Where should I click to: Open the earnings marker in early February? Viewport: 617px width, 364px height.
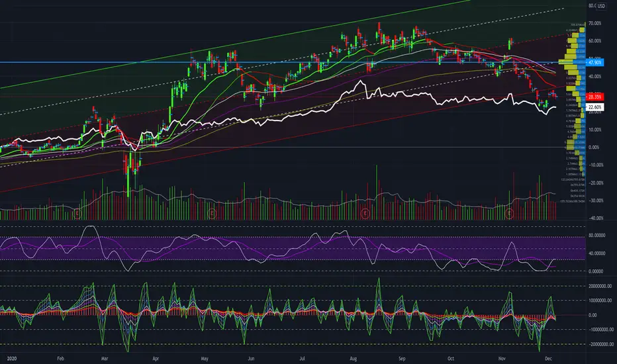[77, 214]
